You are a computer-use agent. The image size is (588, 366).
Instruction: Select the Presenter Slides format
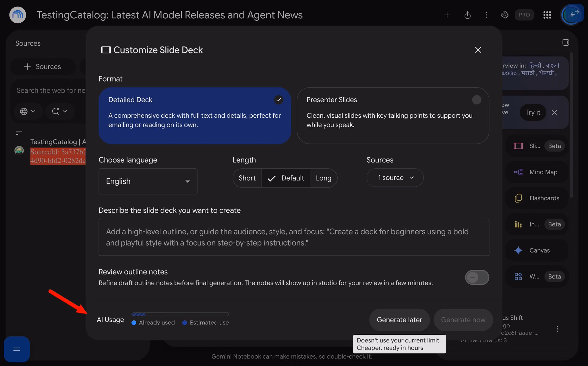coord(393,115)
